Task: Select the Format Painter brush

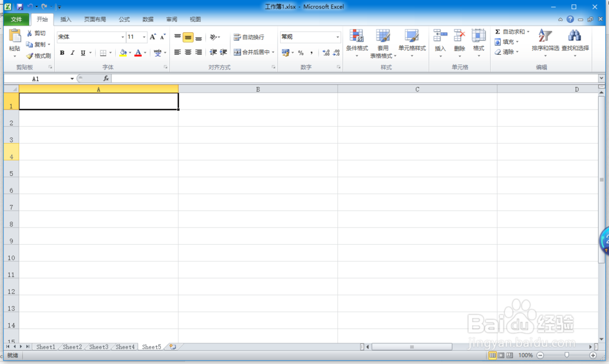Action: point(29,55)
